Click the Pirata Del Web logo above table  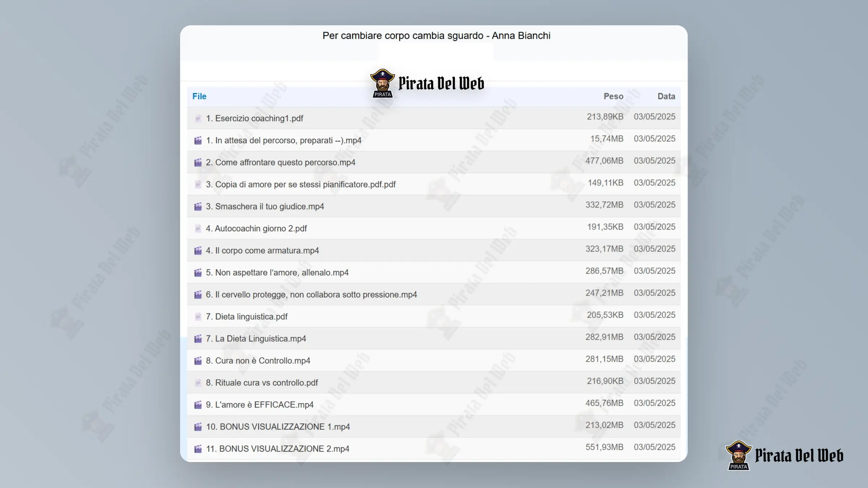click(427, 84)
